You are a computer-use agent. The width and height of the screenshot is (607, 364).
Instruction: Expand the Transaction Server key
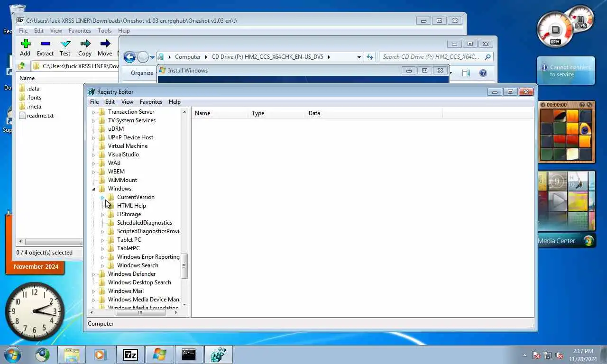coord(93,112)
